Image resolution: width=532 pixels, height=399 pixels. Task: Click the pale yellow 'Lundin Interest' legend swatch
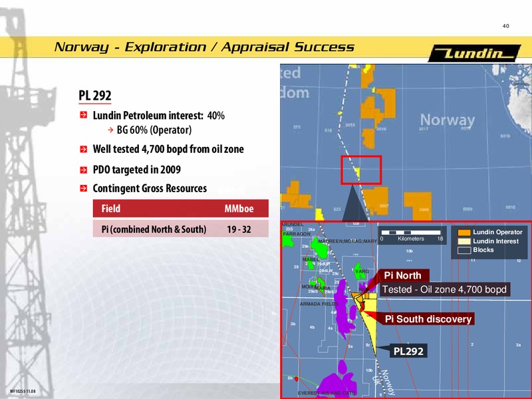coord(464,241)
